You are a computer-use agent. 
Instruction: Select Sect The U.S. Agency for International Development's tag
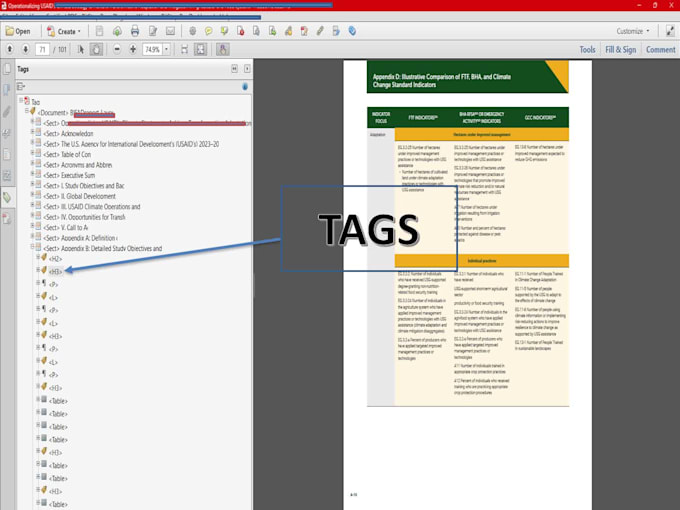pos(131,144)
